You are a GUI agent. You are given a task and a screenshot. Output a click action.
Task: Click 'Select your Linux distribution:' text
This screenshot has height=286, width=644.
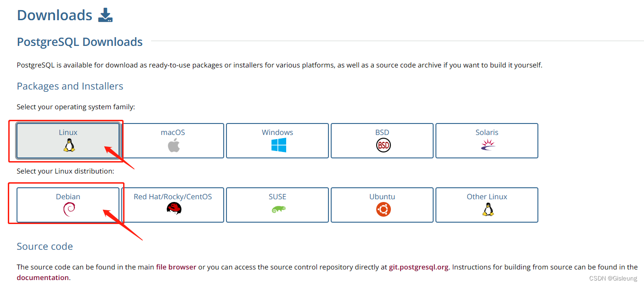pos(65,171)
